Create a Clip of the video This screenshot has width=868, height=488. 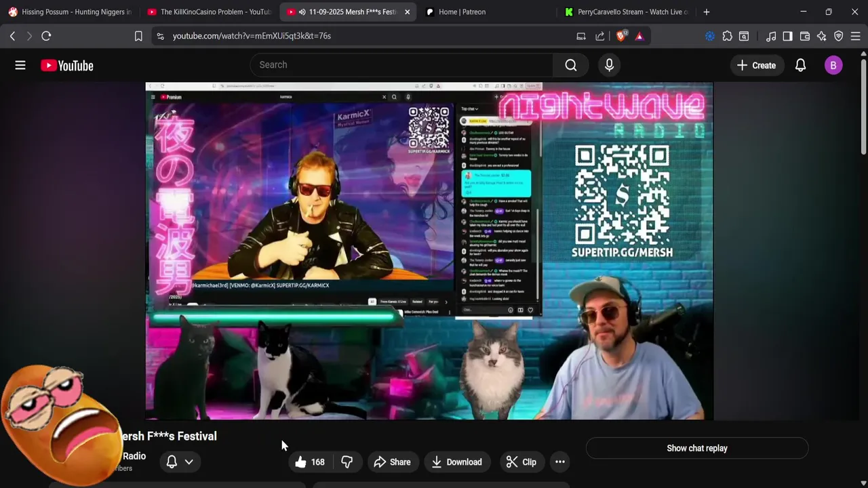(521, 462)
